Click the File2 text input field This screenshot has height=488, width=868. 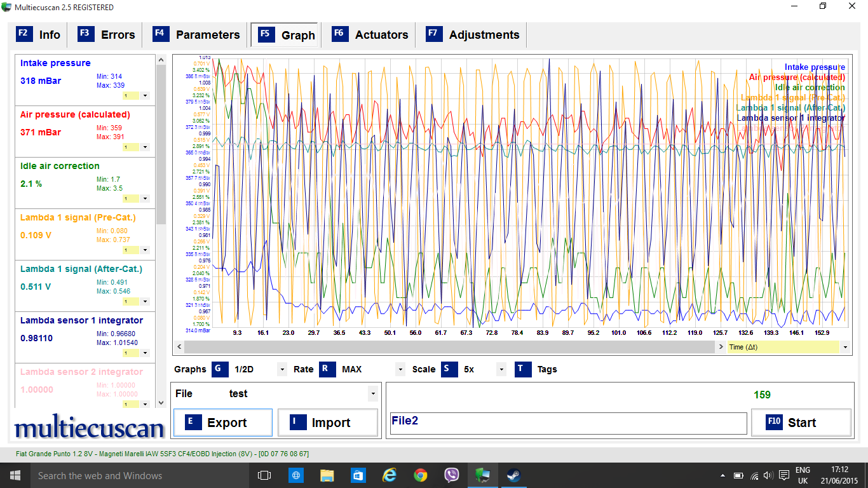pyautogui.click(x=568, y=423)
